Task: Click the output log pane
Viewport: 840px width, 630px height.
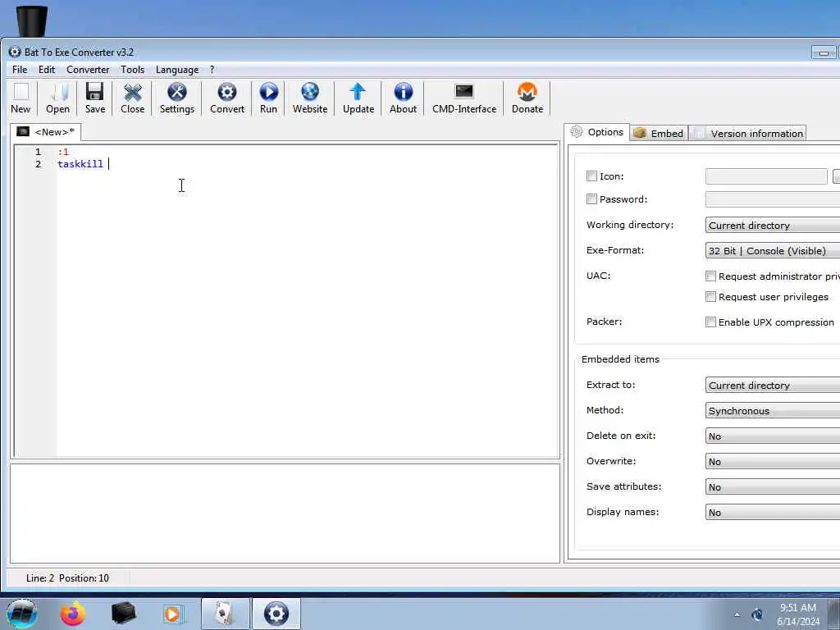Action: 285,513
